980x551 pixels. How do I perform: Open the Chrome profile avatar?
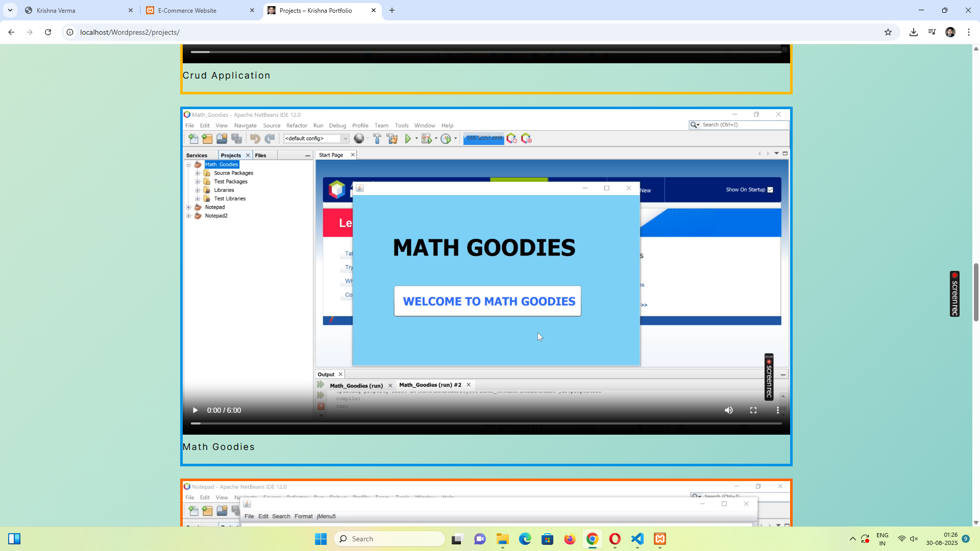click(x=950, y=32)
